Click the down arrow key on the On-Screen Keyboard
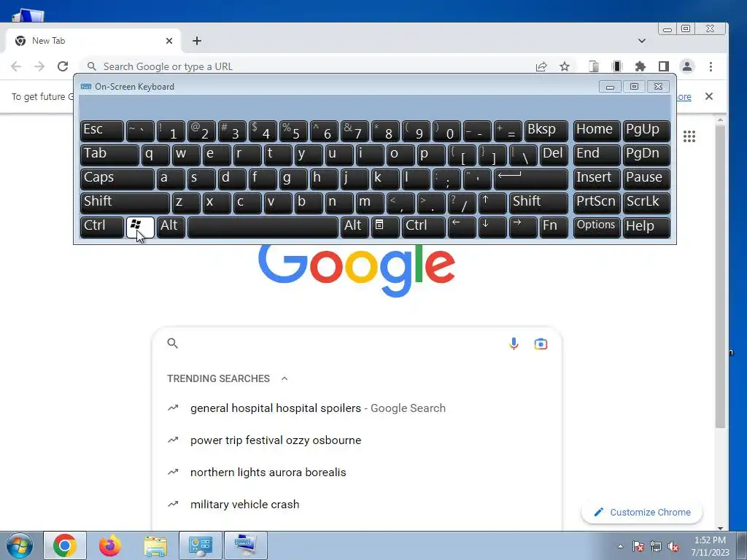The width and height of the screenshot is (747, 560). [492, 227]
